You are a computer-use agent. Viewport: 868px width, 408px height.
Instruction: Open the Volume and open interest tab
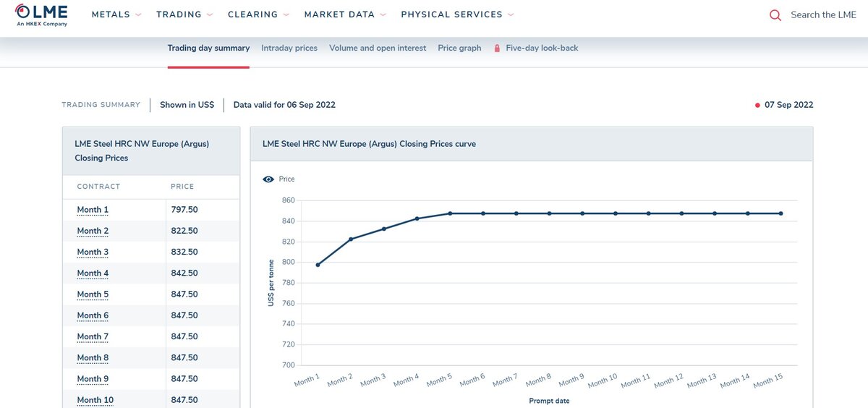click(x=378, y=48)
